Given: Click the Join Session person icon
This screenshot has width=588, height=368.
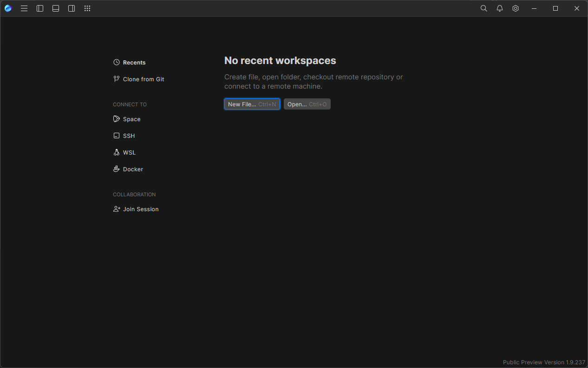Looking at the screenshot, I should click(117, 209).
